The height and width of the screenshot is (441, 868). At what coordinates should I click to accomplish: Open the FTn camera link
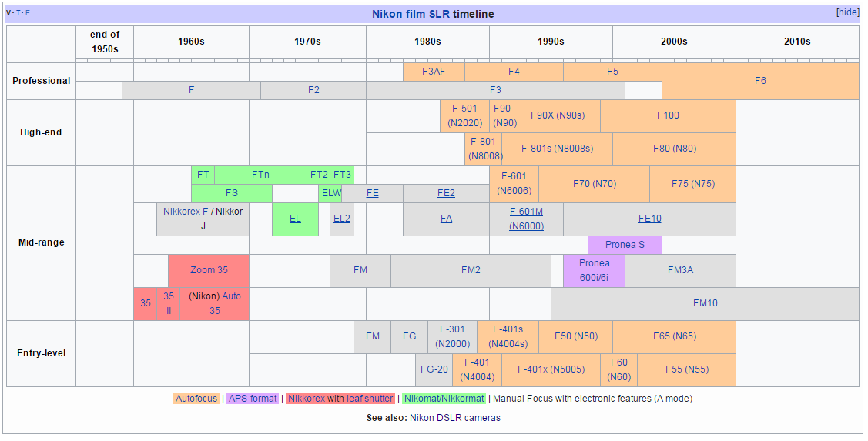pyautogui.click(x=260, y=175)
